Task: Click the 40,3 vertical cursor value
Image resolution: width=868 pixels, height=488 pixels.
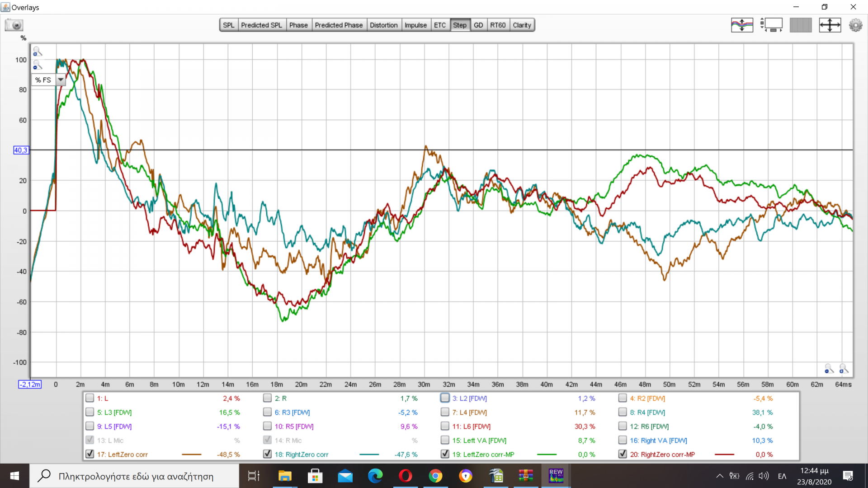Action: 21,150
